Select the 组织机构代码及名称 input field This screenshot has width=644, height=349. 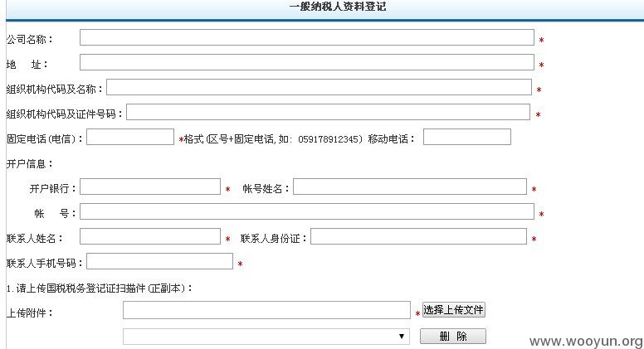coord(320,87)
